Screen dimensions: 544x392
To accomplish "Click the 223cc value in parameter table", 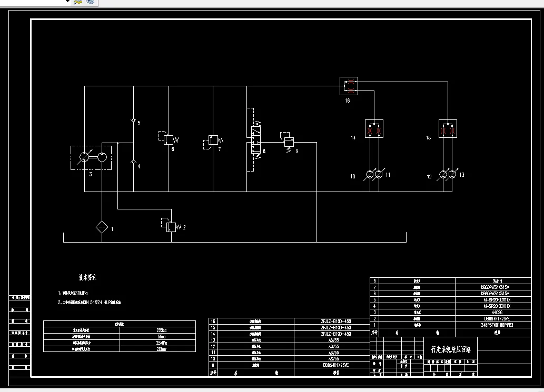I will pos(162,330).
